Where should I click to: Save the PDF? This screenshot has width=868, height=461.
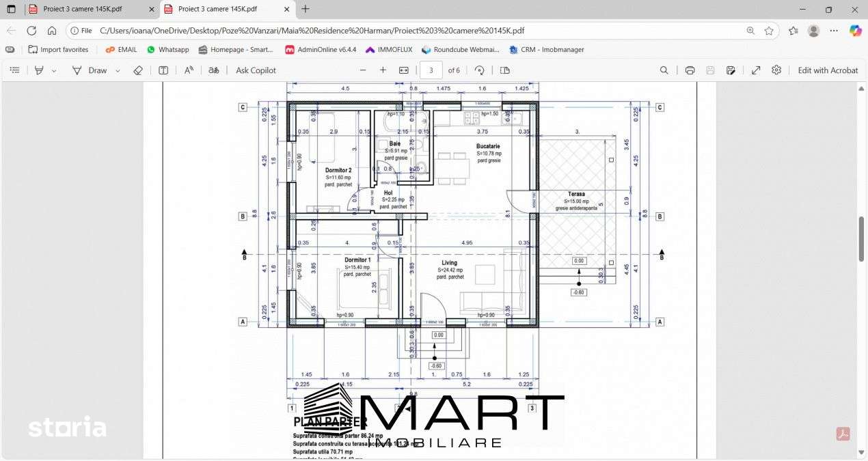tap(710, 70)
